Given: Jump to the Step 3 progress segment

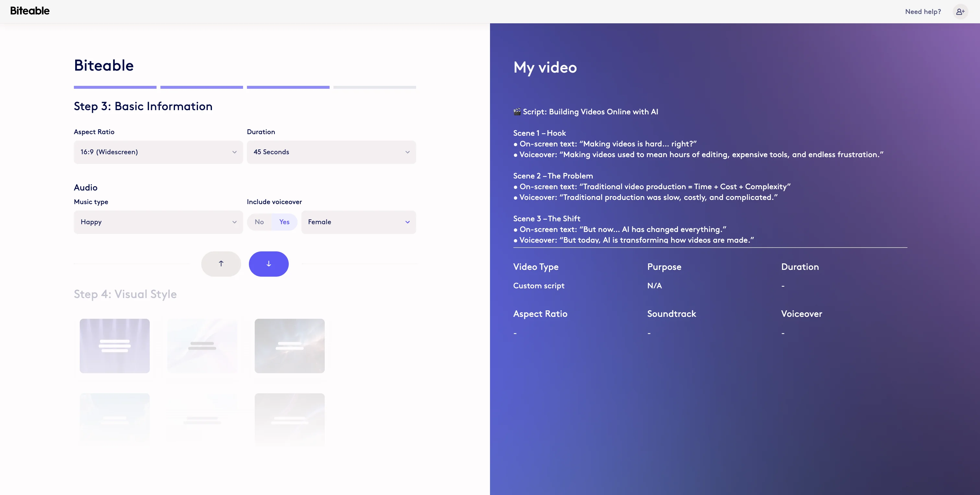Looking at the screenshot, I should (x=288, y=87).
